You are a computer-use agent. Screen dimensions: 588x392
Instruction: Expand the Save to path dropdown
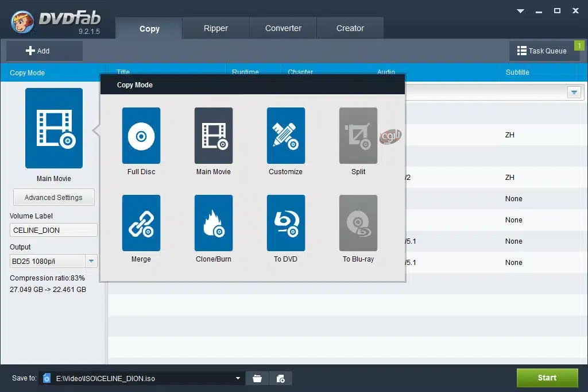tap(238, 378)
